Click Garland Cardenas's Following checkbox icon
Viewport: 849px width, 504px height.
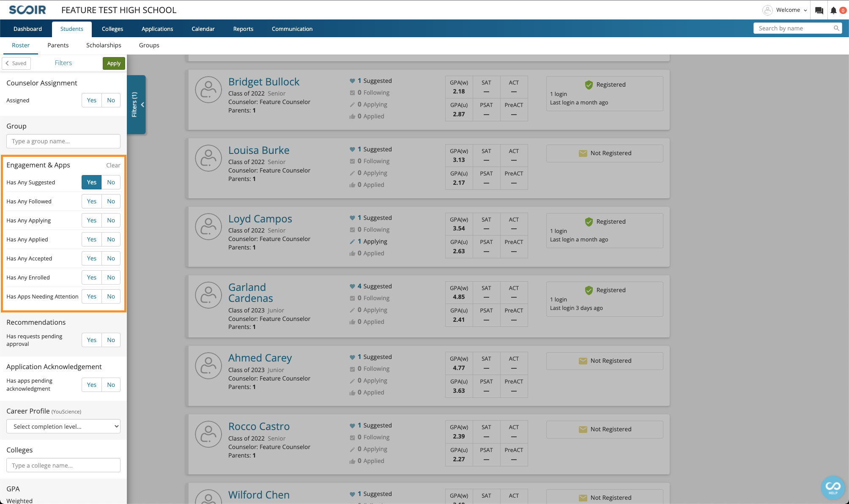(352, 298)
